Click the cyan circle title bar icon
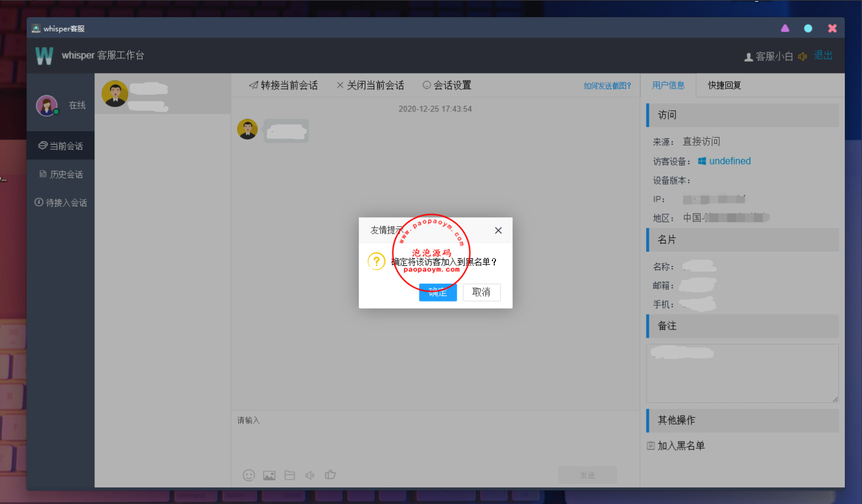Viewport: 862px width, 504px height. 808,28
